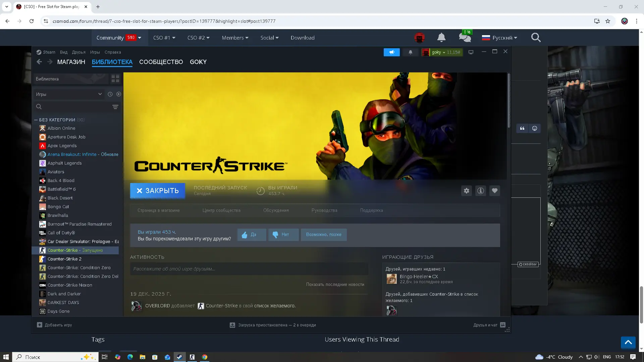This screenshot has height=362, width=644.
Task: Open the forum search magnifier
Action: click(536, 38)
